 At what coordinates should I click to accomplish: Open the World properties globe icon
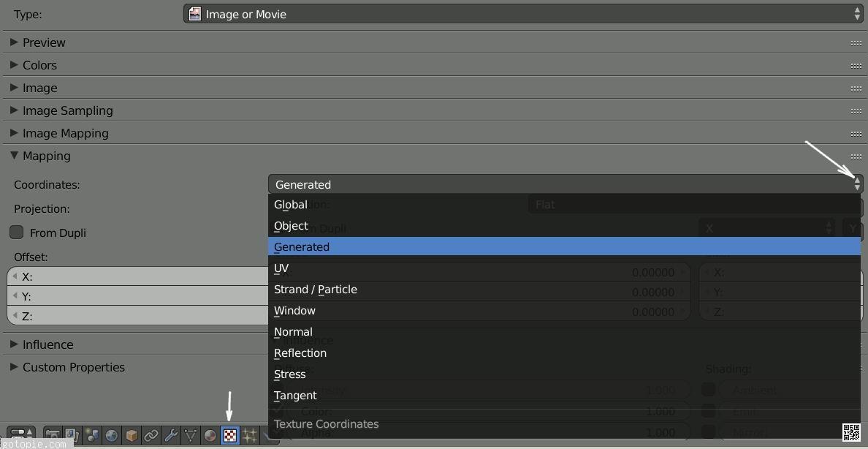pos(112,436)
